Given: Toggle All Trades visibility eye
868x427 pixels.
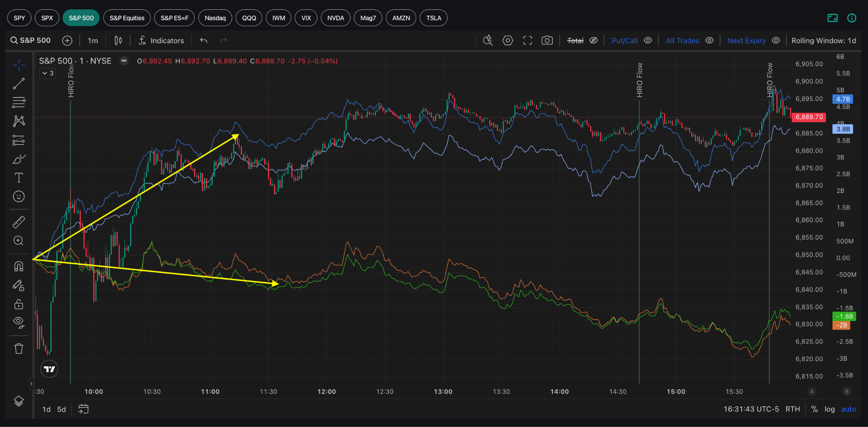Looking at the screenshot, I should pyautogui.click(x=709, y=41).
